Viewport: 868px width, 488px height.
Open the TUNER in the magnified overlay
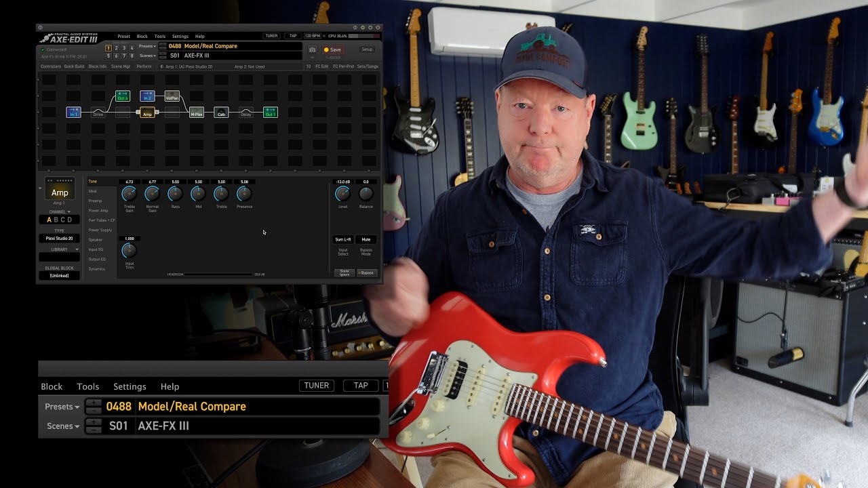[317, 386]
